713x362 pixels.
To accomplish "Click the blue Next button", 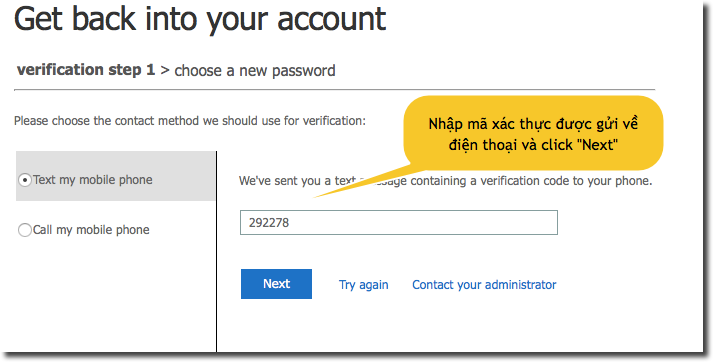I will (276, 284).
